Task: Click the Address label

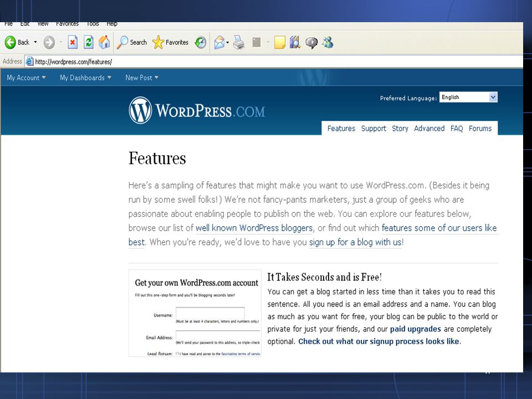Action: (12, 62)
